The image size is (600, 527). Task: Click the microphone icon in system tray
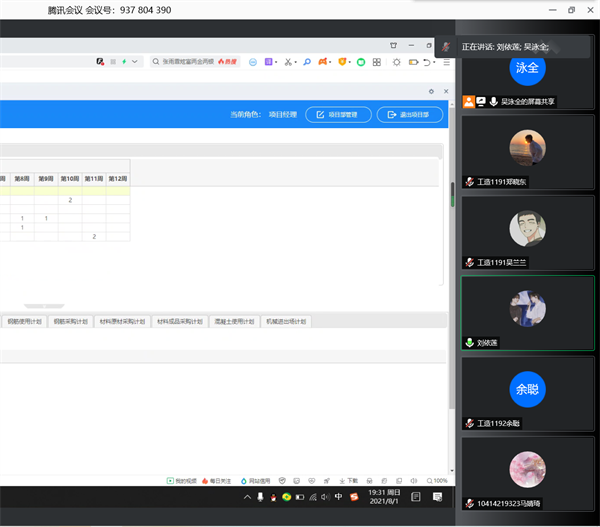point(260,497)
